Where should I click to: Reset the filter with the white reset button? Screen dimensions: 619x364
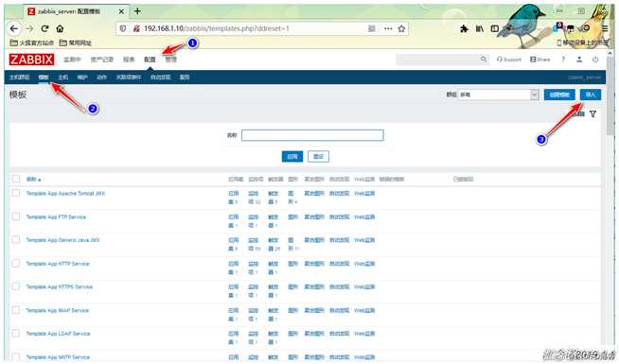pyautogui.click(x=318, y=157)
